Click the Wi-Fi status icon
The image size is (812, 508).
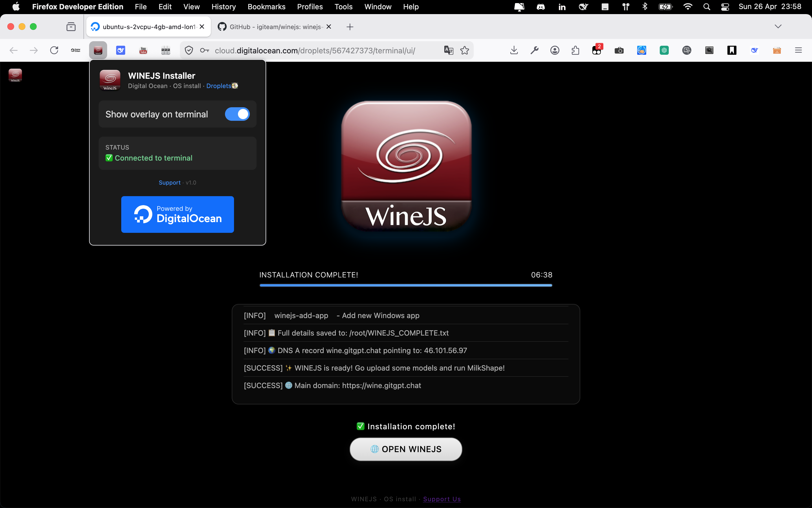click(x=687, y=7)
